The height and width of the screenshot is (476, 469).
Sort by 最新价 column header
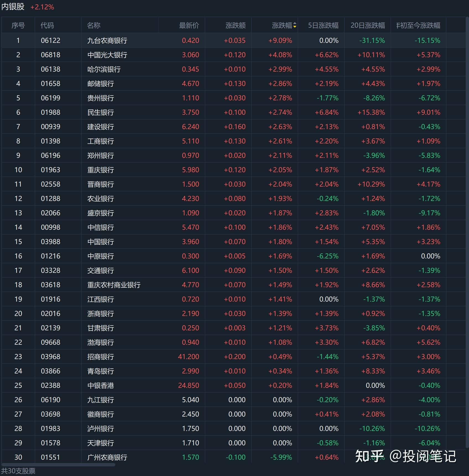point(189,25)
